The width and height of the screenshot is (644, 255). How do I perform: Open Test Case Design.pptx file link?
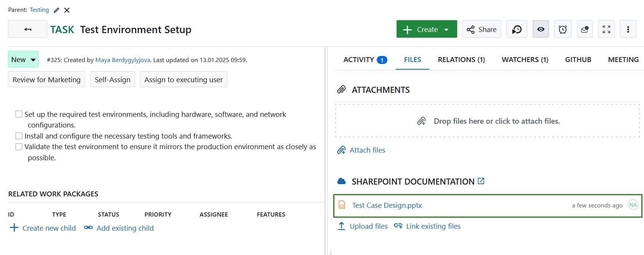(x=387, y=206)
